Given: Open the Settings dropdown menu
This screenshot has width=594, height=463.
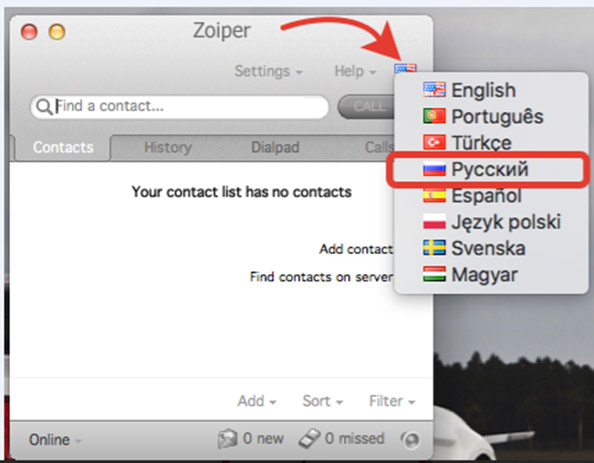Looking at the screenshot, I should 268,71.
